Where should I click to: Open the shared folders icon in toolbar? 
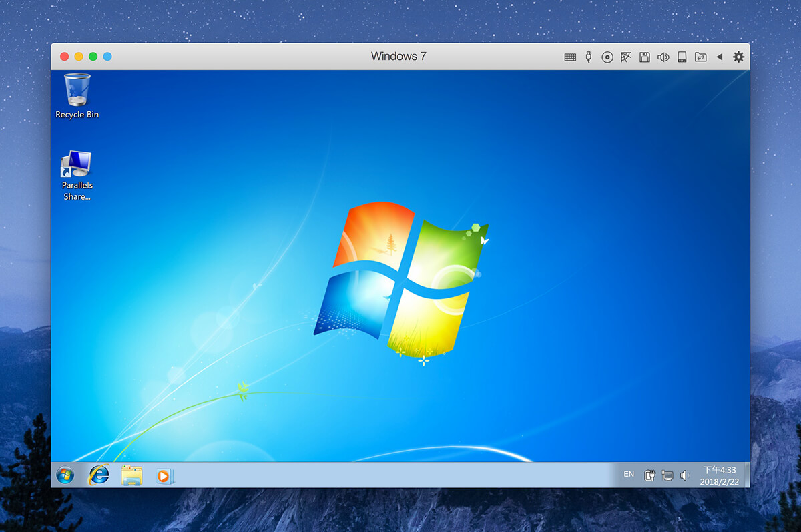click(700, 57)
